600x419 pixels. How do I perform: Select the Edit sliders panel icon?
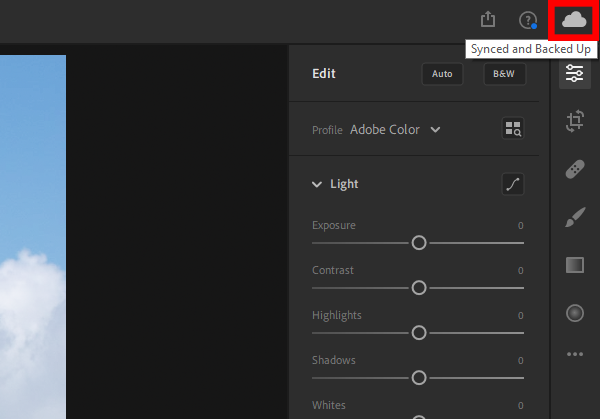pos(574,74)
